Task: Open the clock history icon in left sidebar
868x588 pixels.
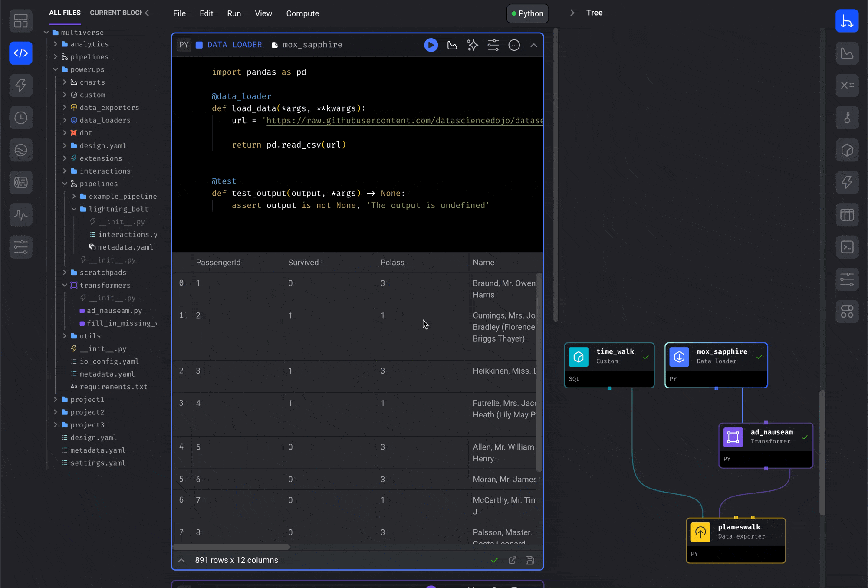Action: click(21, 118)
